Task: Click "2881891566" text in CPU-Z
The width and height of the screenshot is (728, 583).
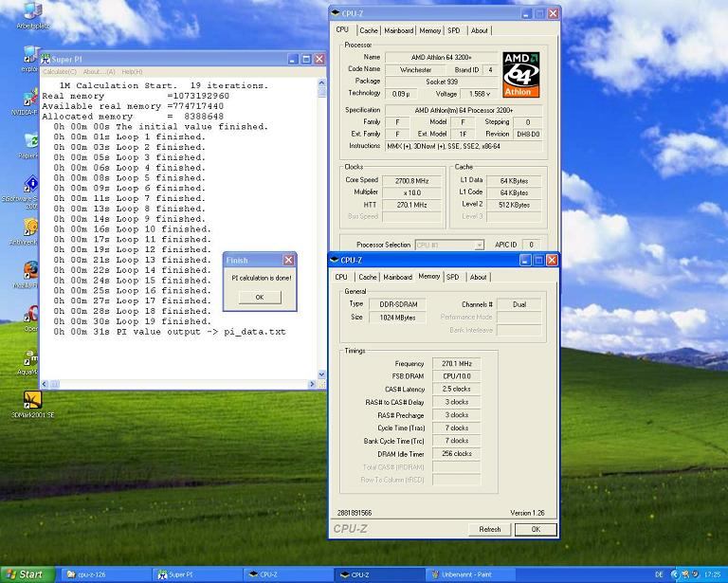Action: [355, 513]
